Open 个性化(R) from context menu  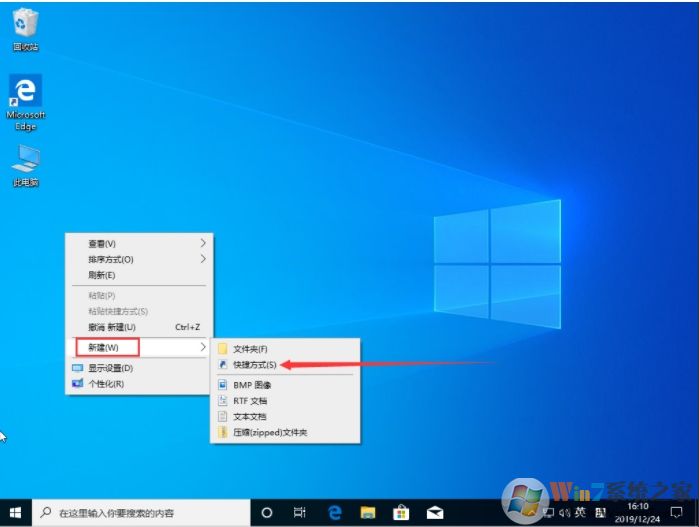[x=139, y=384]
